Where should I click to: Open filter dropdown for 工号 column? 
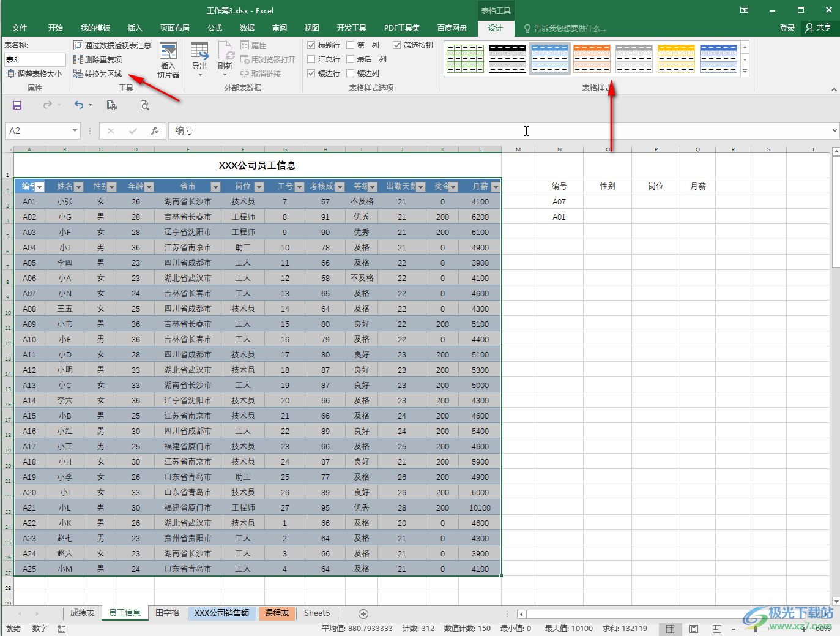(299, 187)
